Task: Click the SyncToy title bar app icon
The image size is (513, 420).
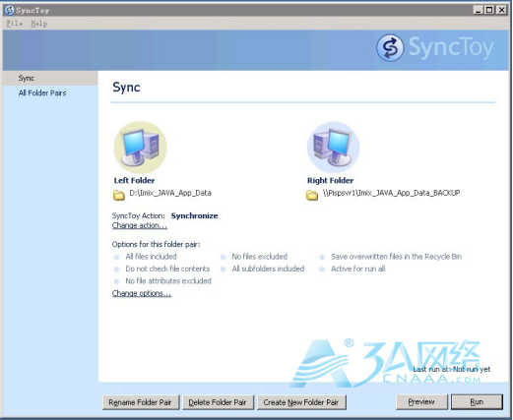Action: tap(9, 10)
